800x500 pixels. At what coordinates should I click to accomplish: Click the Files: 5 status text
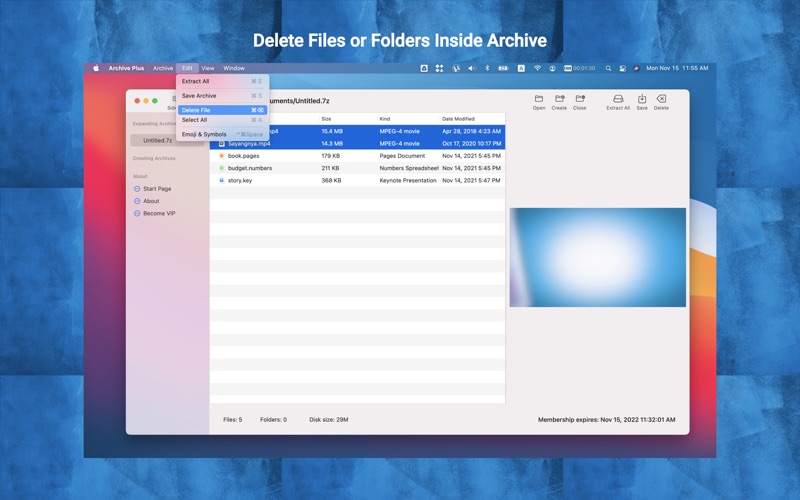[233, 419]
